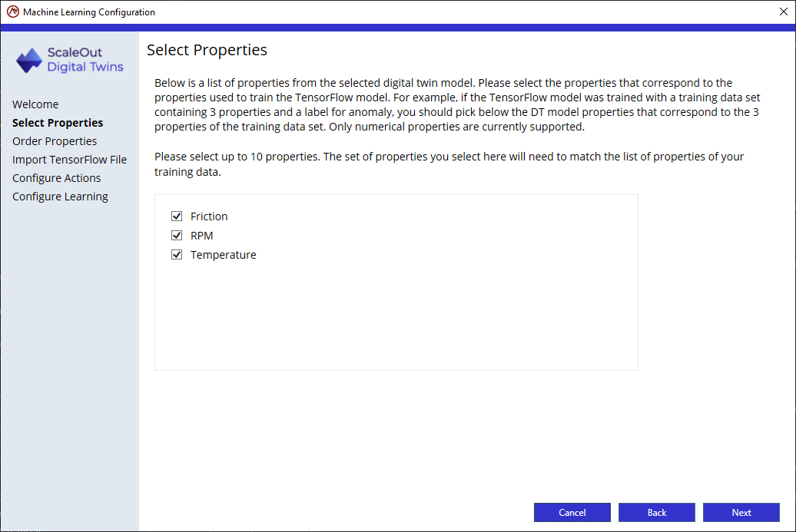Go to the Welcome step
Viewport: 796px width, 532px height.
click(x=35, y=104)
